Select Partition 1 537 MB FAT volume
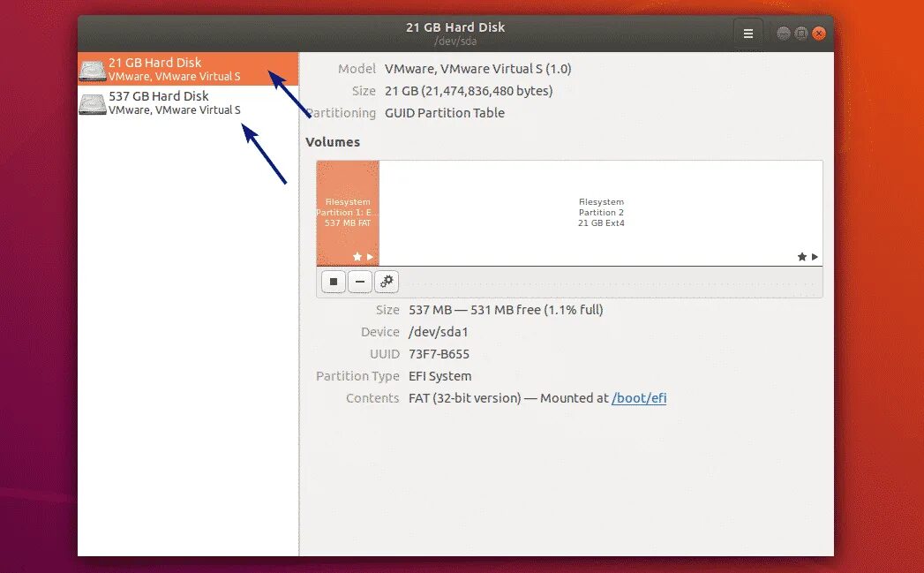Image resolution: width=924 pixels, height=573 pixels. pyautogui.click(x=348, y=213)
